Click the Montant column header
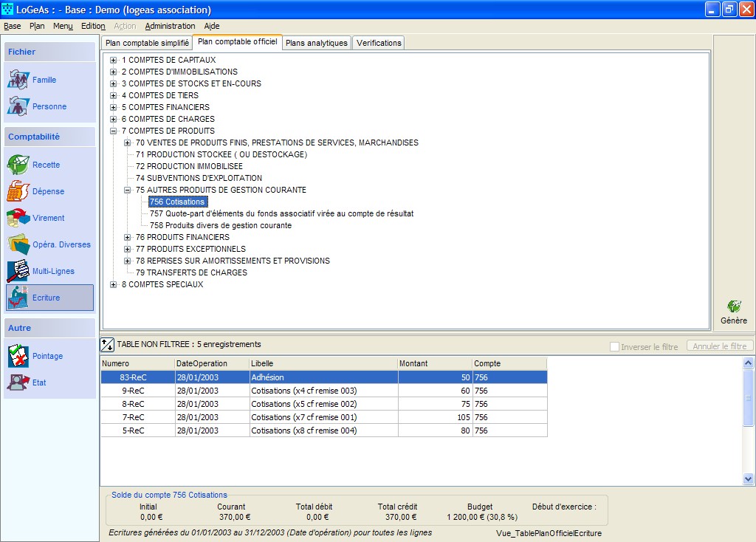 pos(434,363)
